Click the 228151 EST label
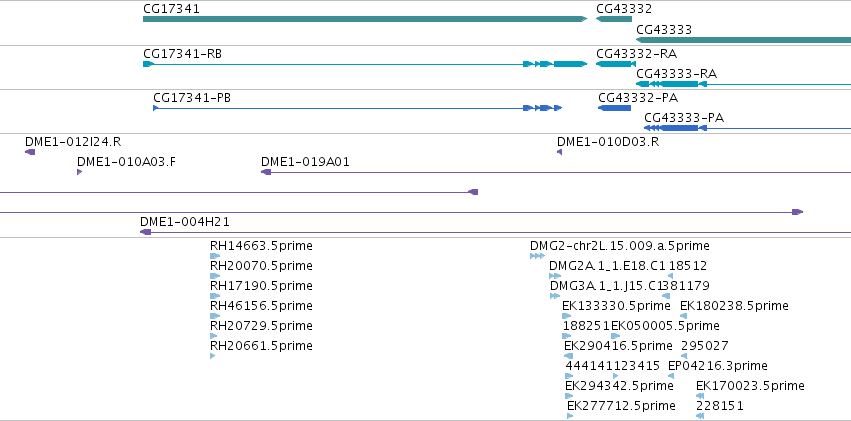The height and width of the screenshot is (421, 851). [720, 406]
